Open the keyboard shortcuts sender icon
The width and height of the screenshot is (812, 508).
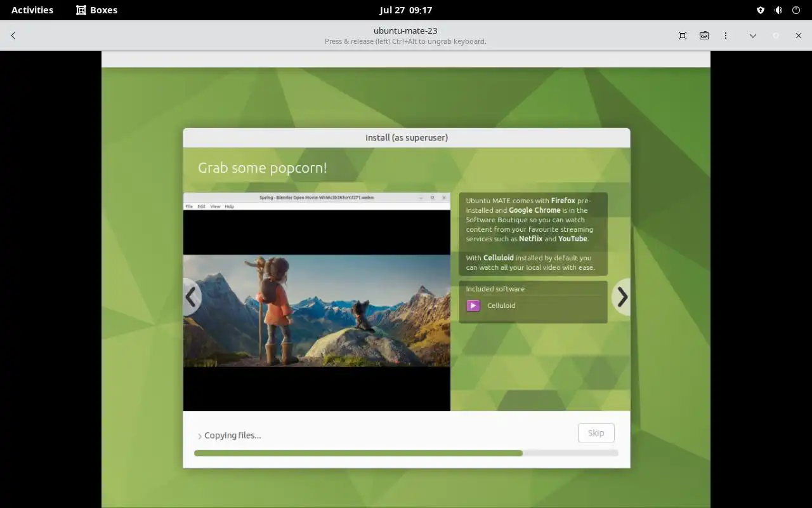(x=704, y=36)
